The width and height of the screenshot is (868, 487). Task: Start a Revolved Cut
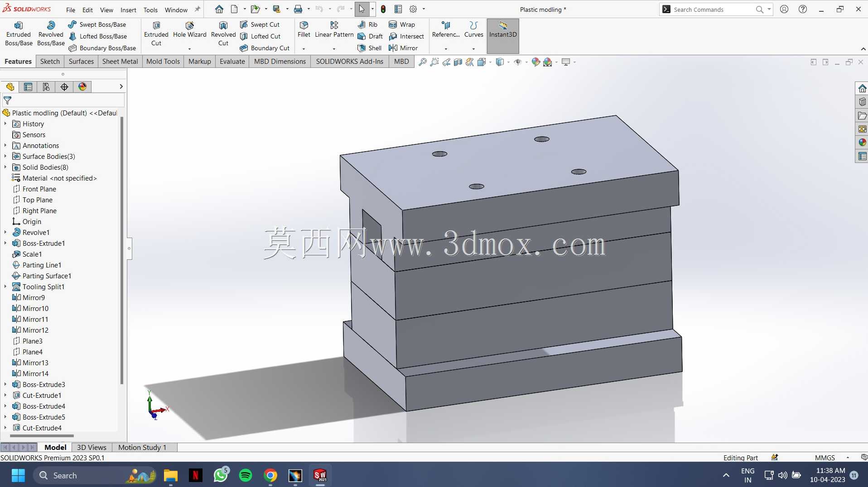click(x=223, y=34)
